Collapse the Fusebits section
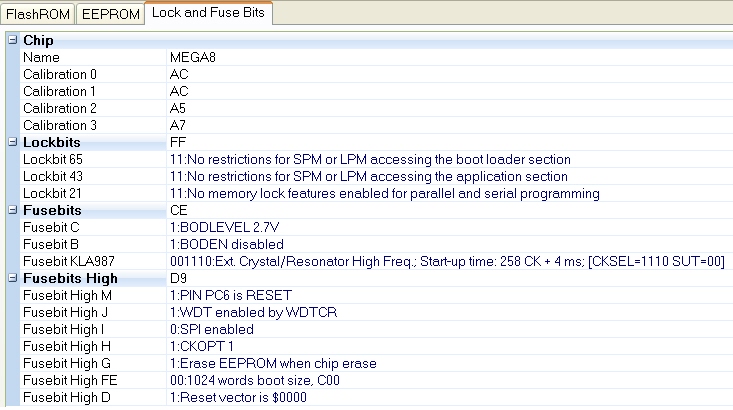Viewport: 733px width, 410px height. pyautogui.click(x=12, y=211)
